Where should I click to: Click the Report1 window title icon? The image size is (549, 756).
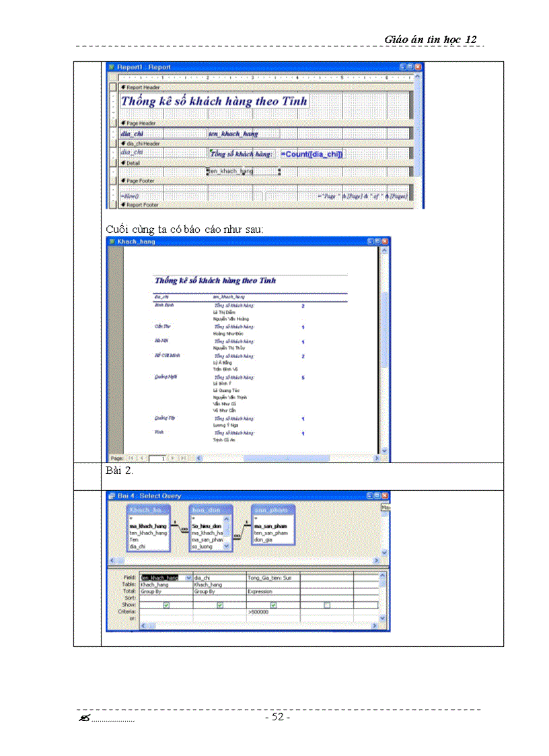click(x=112, y=67)
